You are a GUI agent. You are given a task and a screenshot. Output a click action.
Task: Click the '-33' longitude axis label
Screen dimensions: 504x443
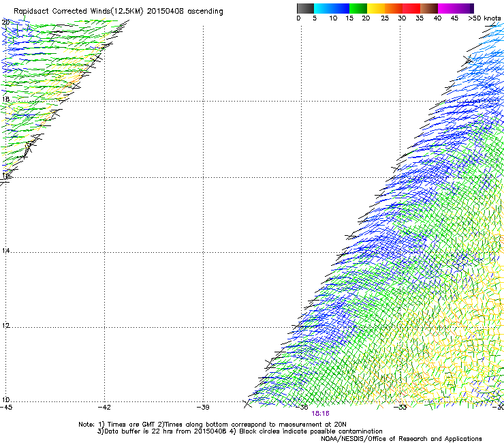[400, 408]
